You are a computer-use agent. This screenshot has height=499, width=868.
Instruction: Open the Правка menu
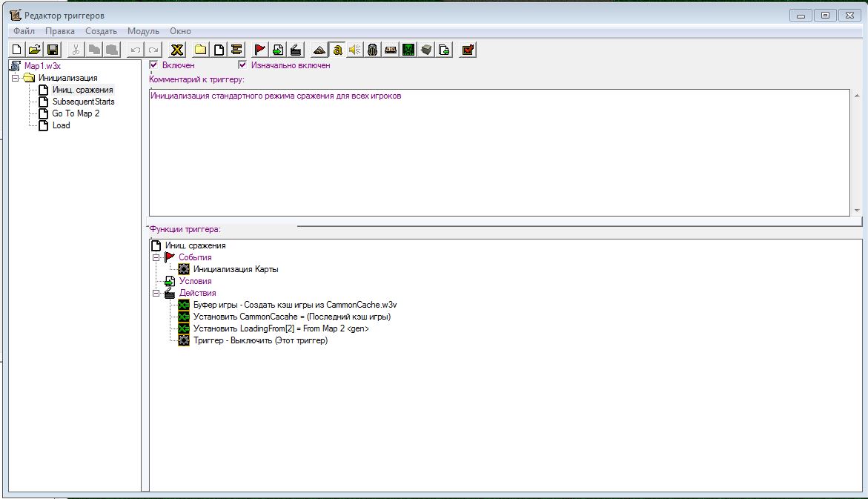pos(60,31)
